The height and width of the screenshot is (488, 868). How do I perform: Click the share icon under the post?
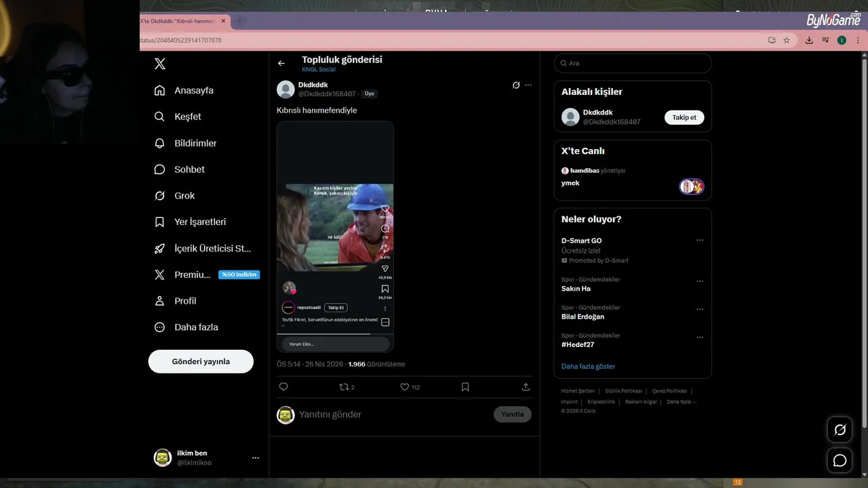pyautogui.click(x=526, y=387)
